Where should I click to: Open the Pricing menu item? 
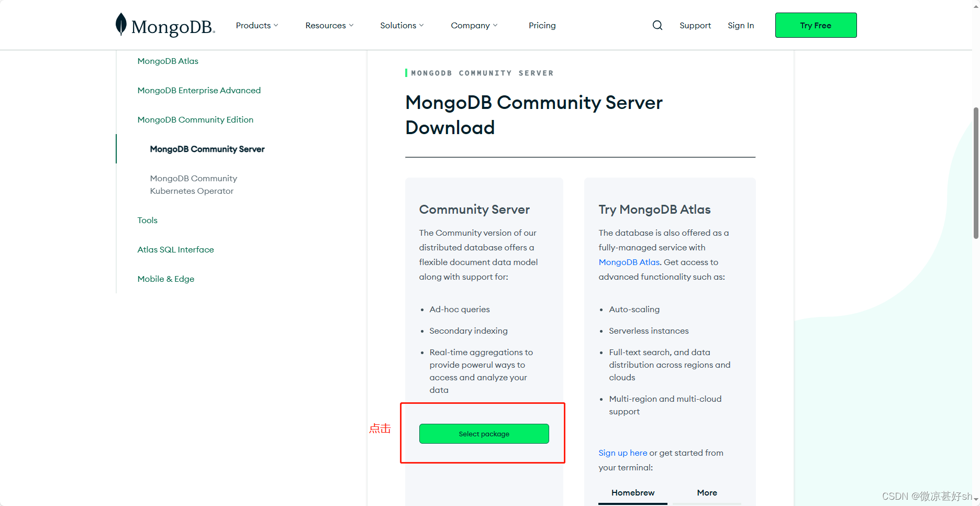tap(542, 25)
